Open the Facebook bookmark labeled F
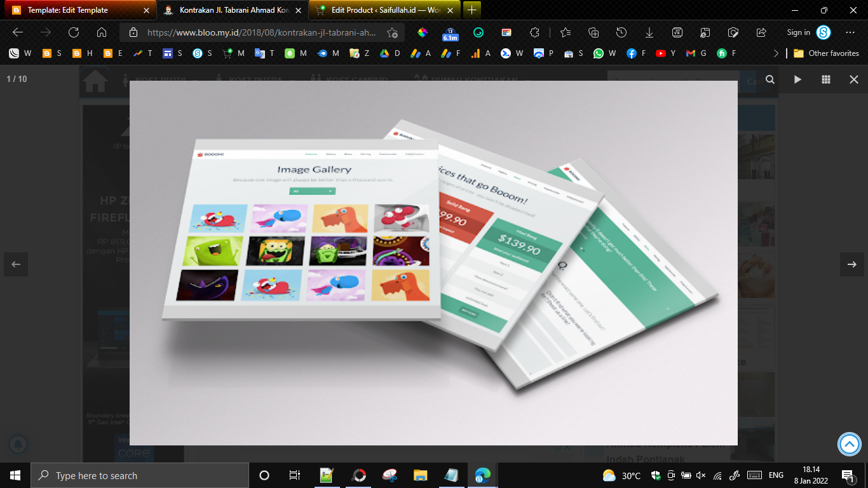Viewport: 868px width, 488px height. tap(637, 53)
